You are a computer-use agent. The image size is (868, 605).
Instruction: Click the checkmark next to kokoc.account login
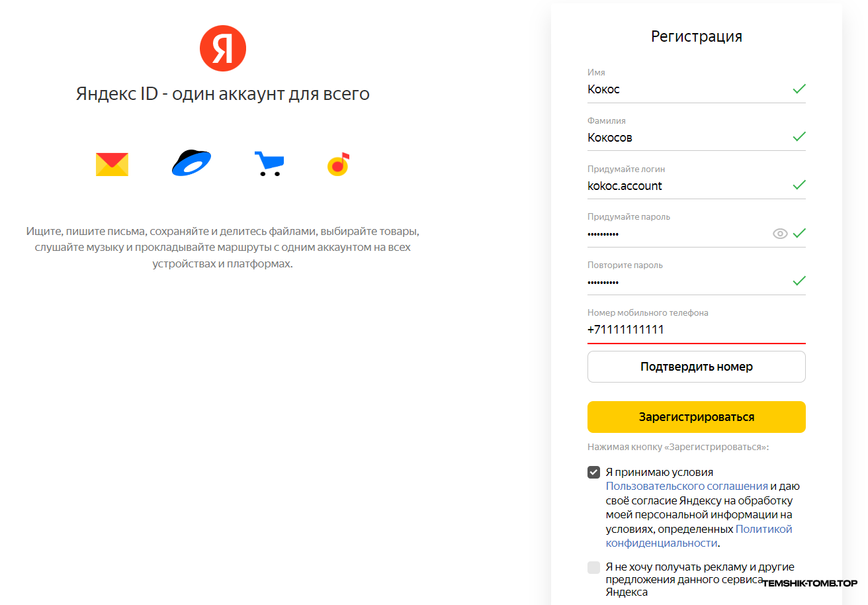point(799,185)
